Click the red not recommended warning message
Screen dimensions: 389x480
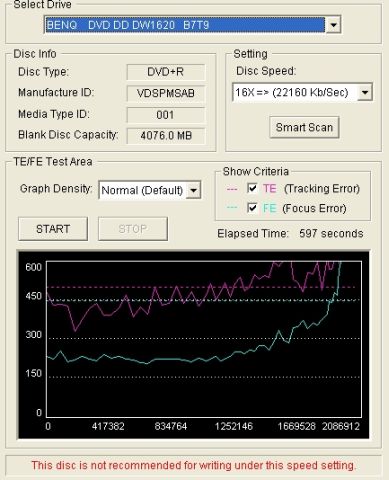tap(194, 465)
